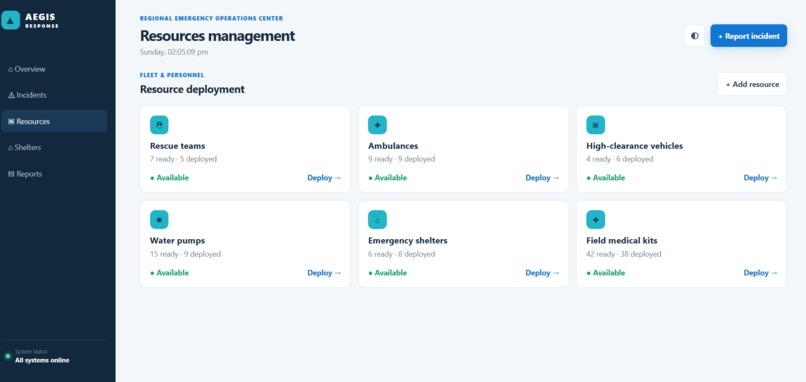This screenshot has height=382, width=806.
Task: Open Shelters from the sidebar
Action: (x=54, y=148)
